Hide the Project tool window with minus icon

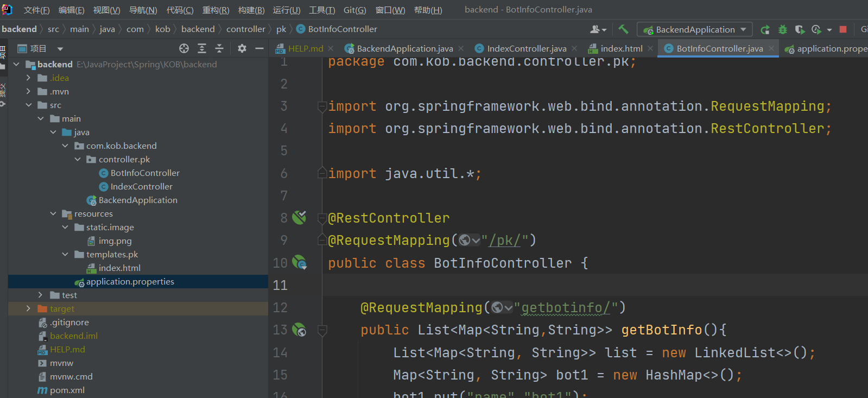pos(259,48)
